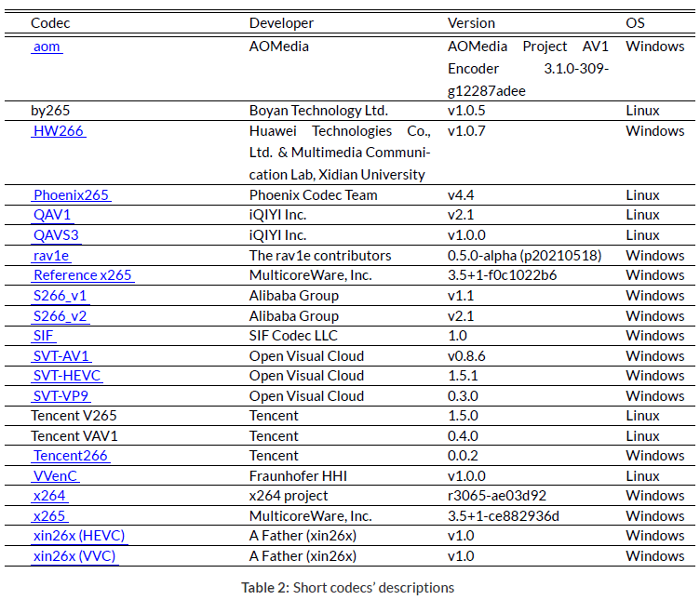Open the x264 codec link

[48, 496]
